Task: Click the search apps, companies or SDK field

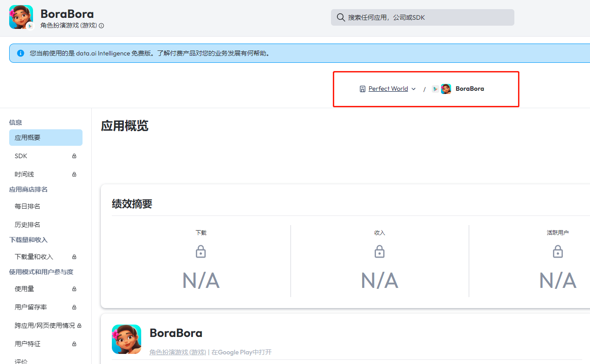Action: [423, 17]
